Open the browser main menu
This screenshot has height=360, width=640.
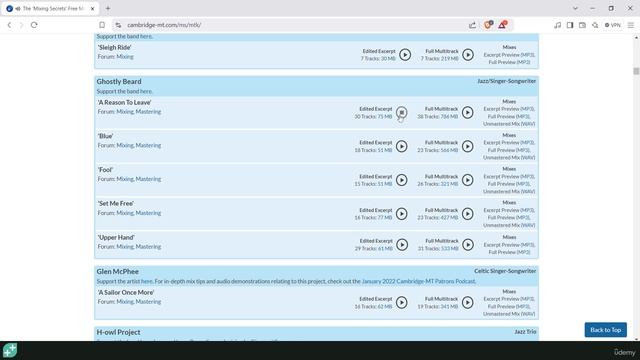pyautogui.click(x=631, y=25)
